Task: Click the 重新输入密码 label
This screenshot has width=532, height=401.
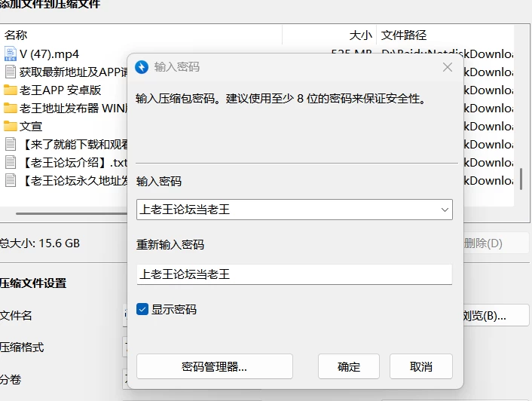Action: (x=170, y=245)
